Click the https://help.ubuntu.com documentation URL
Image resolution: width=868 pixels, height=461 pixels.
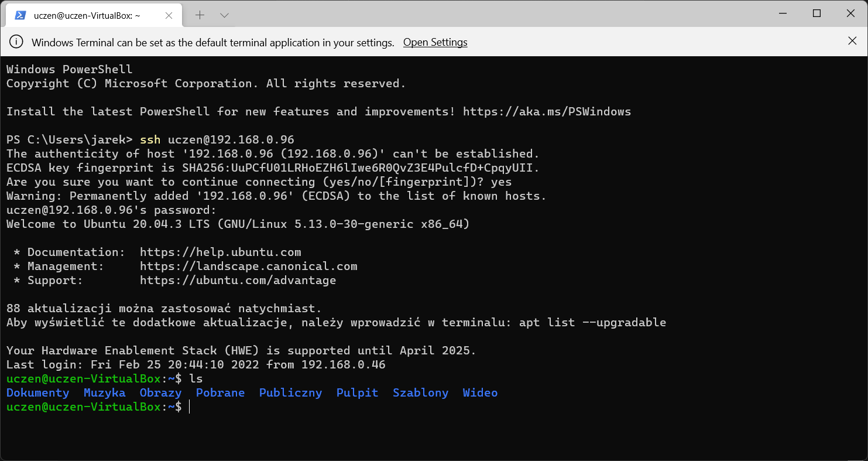(221, 252)
